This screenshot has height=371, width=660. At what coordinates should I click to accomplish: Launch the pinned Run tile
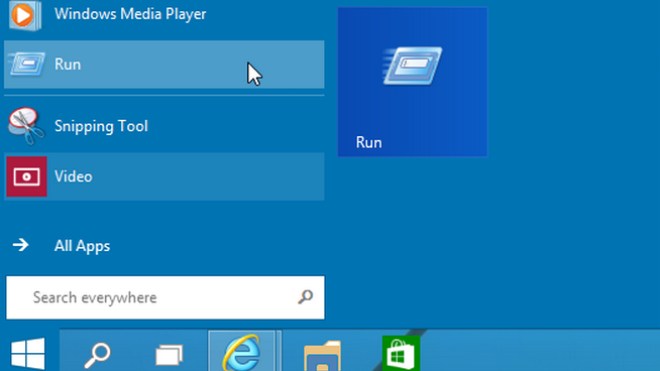coord(412,82)
